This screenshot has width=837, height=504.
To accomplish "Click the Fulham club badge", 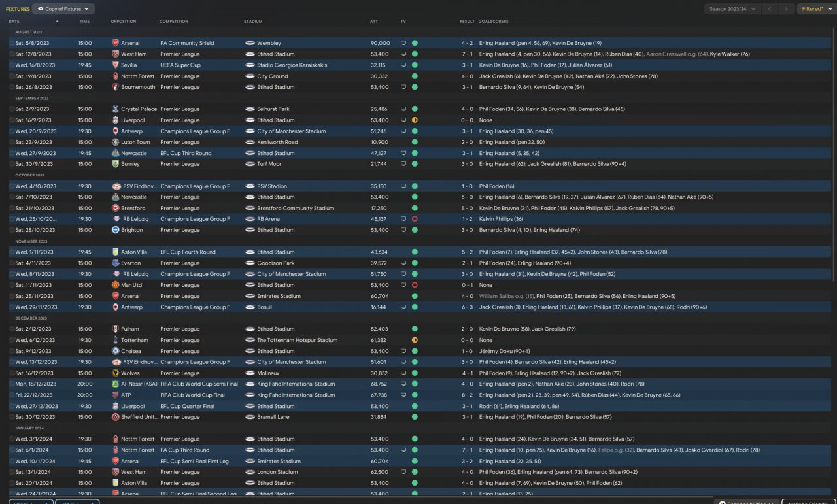I will [116, 329].
